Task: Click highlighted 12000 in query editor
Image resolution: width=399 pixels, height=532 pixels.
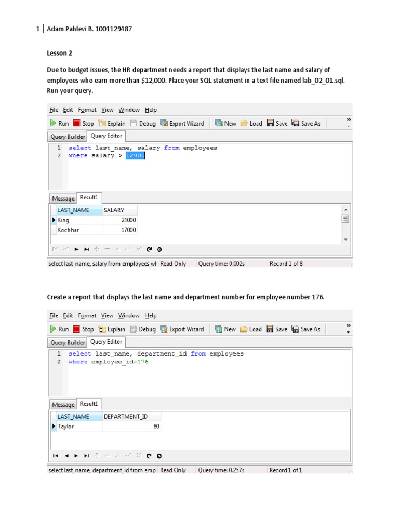Action: click(x=135, y=155)
